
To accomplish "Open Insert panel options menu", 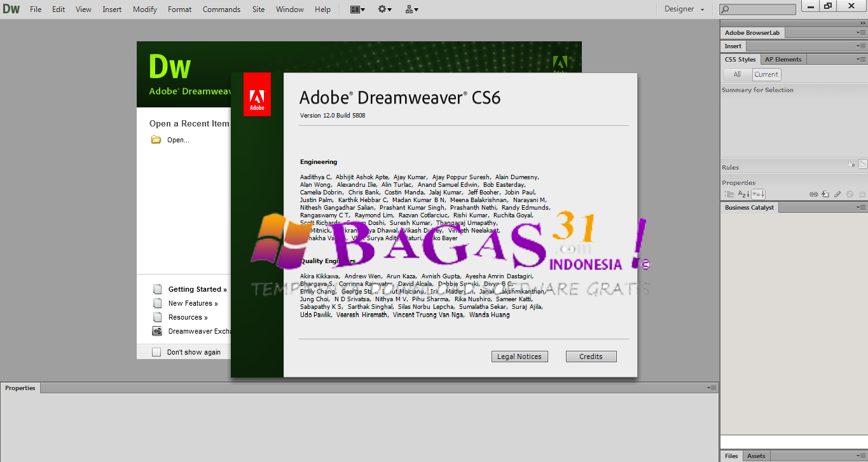I will [862, 46].
